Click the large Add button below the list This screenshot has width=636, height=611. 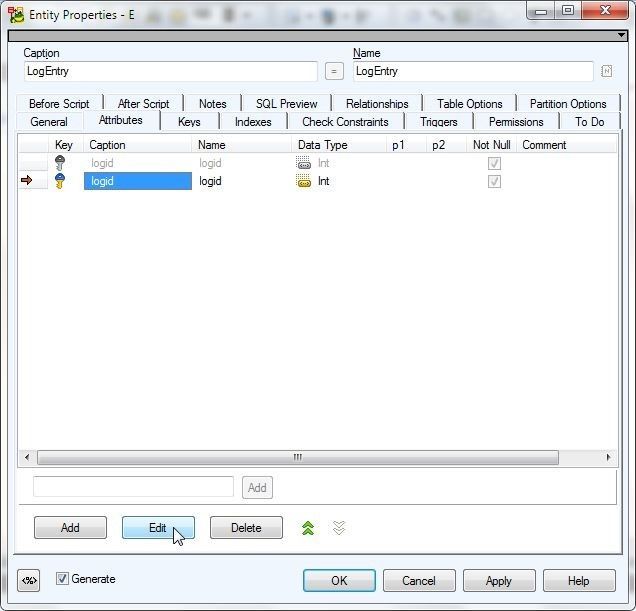(70, 527)
